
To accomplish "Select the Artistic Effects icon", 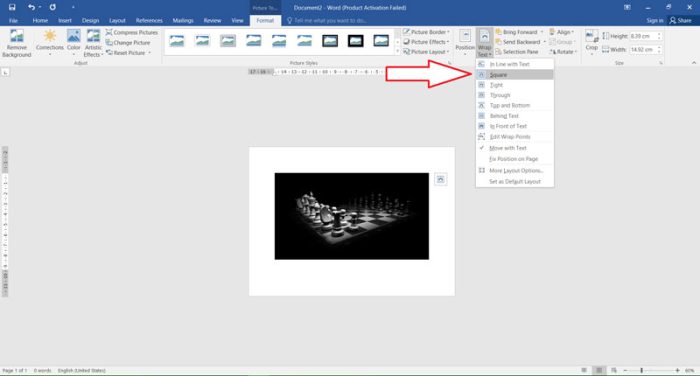I will click(x=93, y=43).
